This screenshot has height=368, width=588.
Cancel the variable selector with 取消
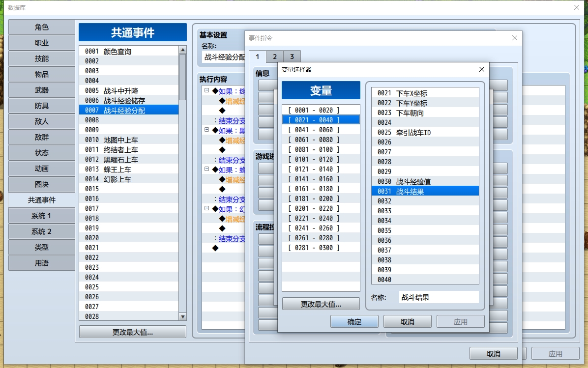tap(407, 321)
